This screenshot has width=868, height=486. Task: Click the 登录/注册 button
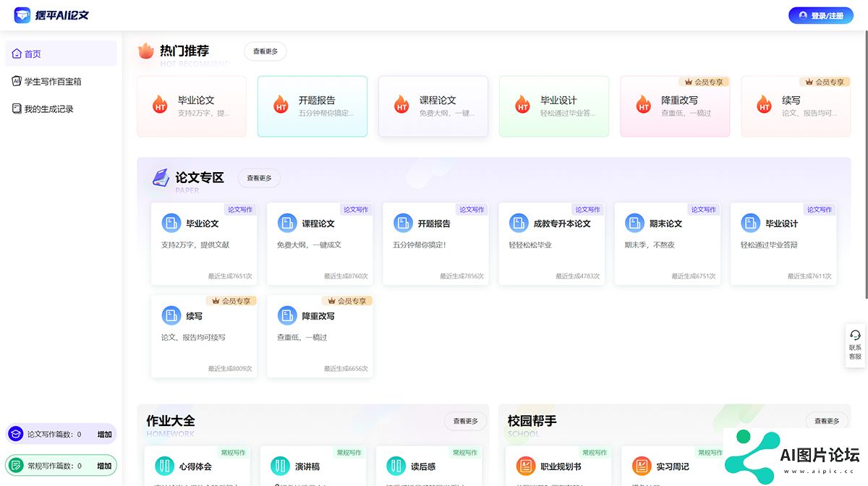pyautogui.click(x=821, y=15)
